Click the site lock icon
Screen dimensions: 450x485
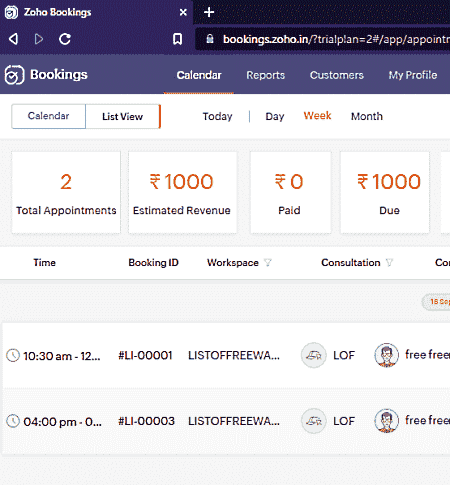[x=210, y=39]
